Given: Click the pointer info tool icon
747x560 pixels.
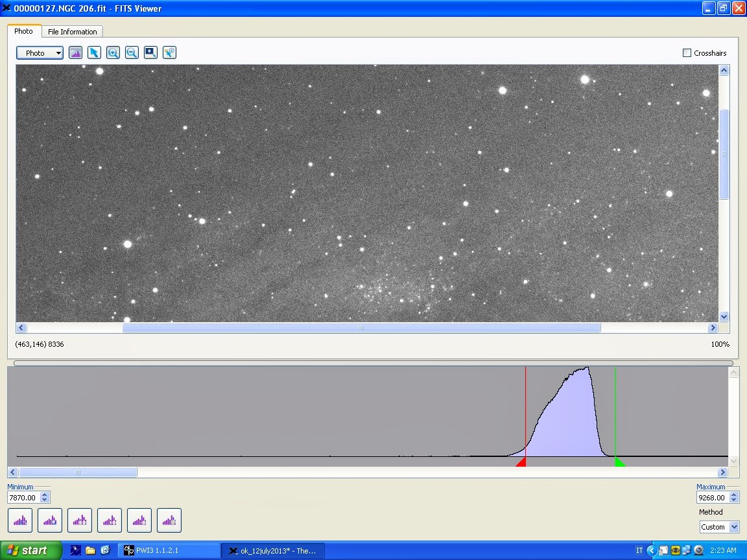Looking at the screenshot, I should click(x=169, y=53).
